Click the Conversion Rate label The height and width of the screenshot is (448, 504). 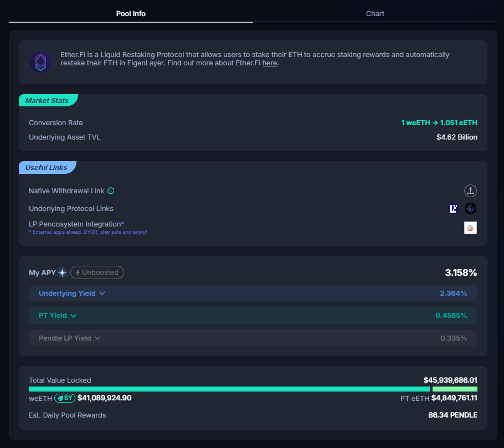(56, 123)
